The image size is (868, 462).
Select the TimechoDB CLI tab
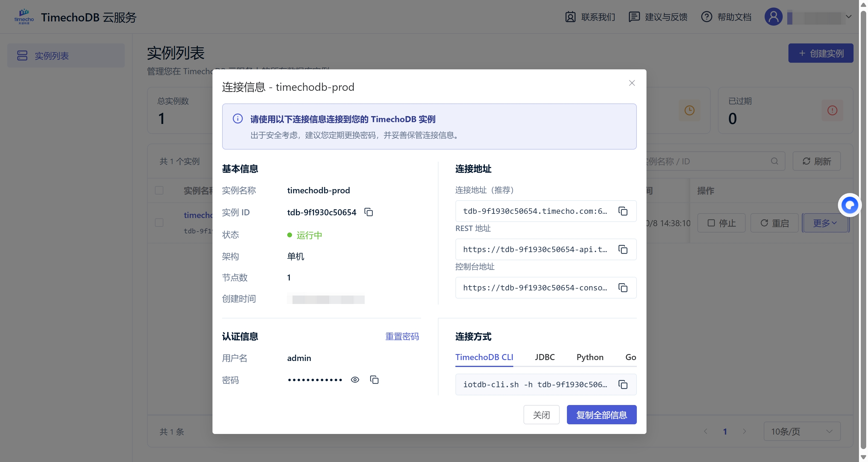[x=484, y=357]
